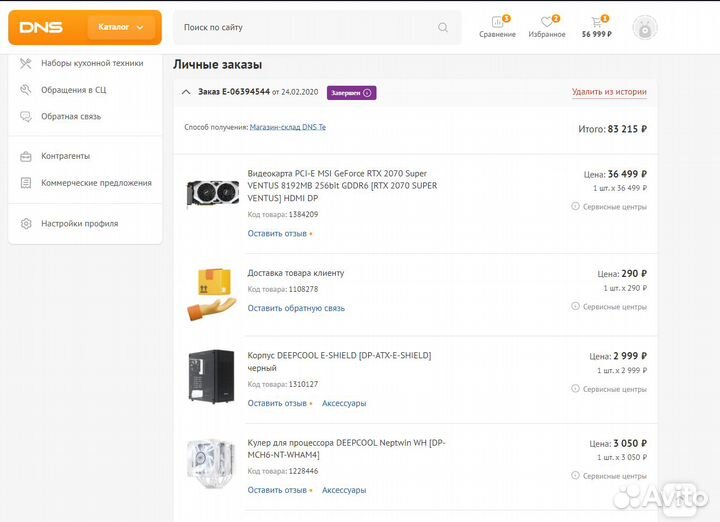Open Магазин-склад DNS pickup link
The width and height of the screenshot is (720, 522).
coord(287,128)
